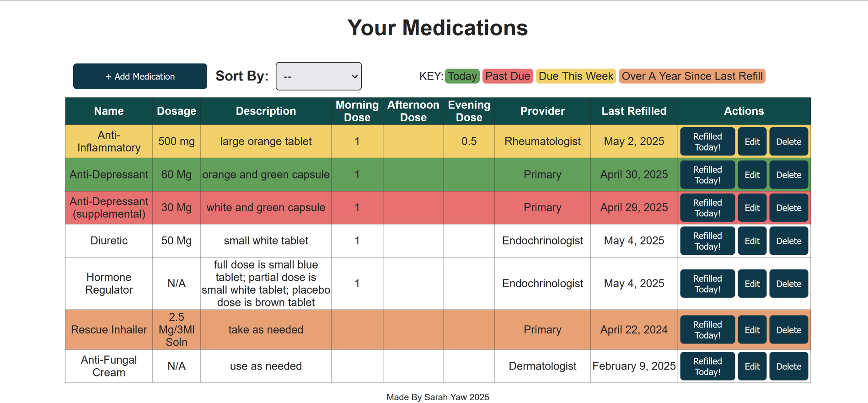
Task: Mark Diuretic as Refilled Today
Action: pyautogui.click(x=707, y=241)
